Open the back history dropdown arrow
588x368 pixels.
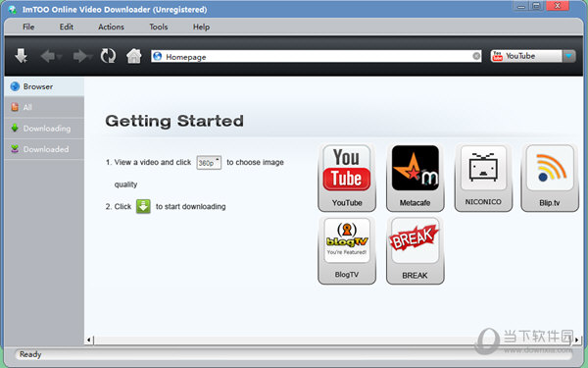coord(59,57)
